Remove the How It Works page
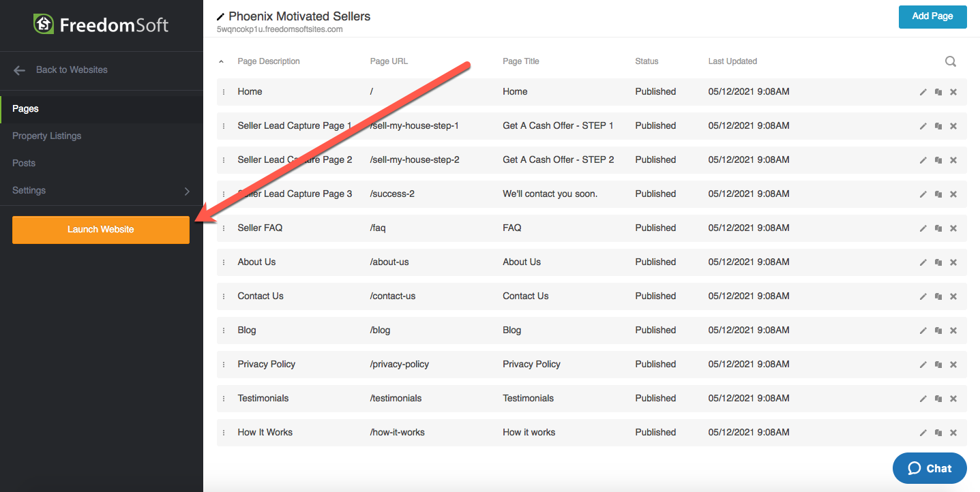The image size is (980, 492). point(953,433)
